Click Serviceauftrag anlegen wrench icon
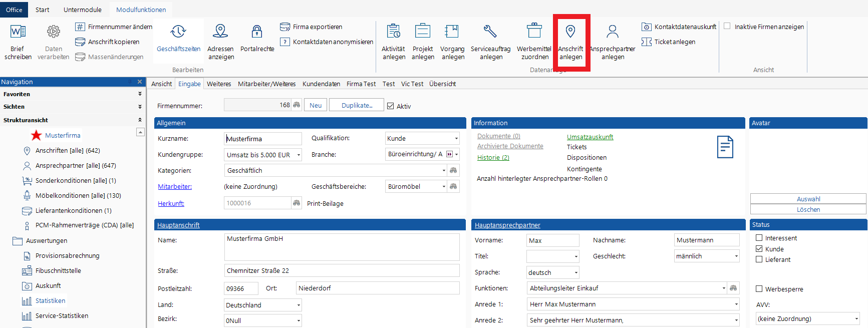 (490, 32)
